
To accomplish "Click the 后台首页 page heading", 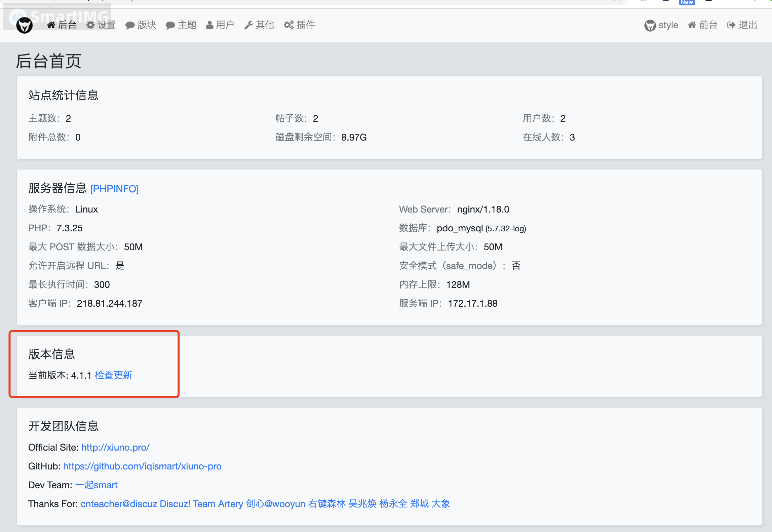I will [48, 61].
